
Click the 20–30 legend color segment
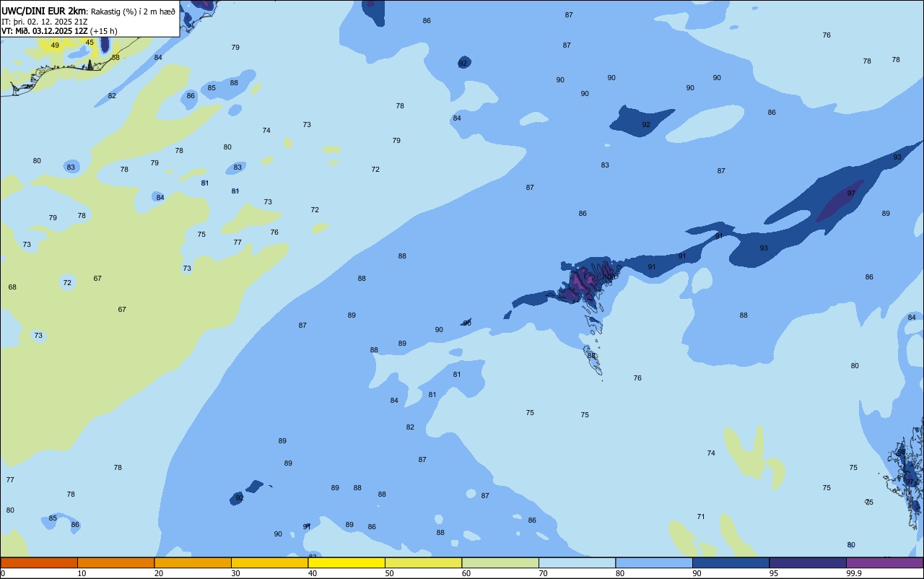[193, 562]
